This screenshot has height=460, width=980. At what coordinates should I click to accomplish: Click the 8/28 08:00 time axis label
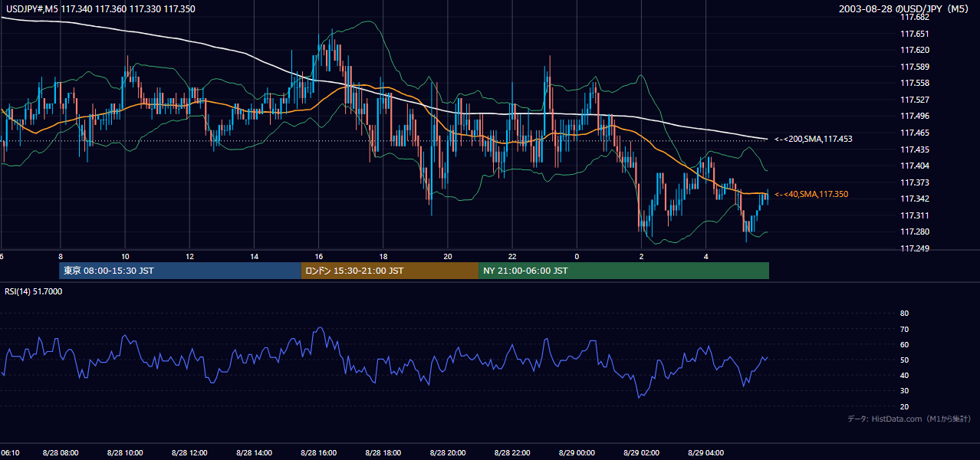(61, 453)
